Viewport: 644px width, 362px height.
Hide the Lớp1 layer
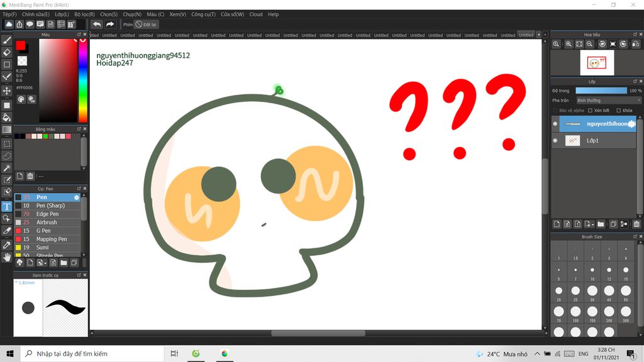click(555, 140)
